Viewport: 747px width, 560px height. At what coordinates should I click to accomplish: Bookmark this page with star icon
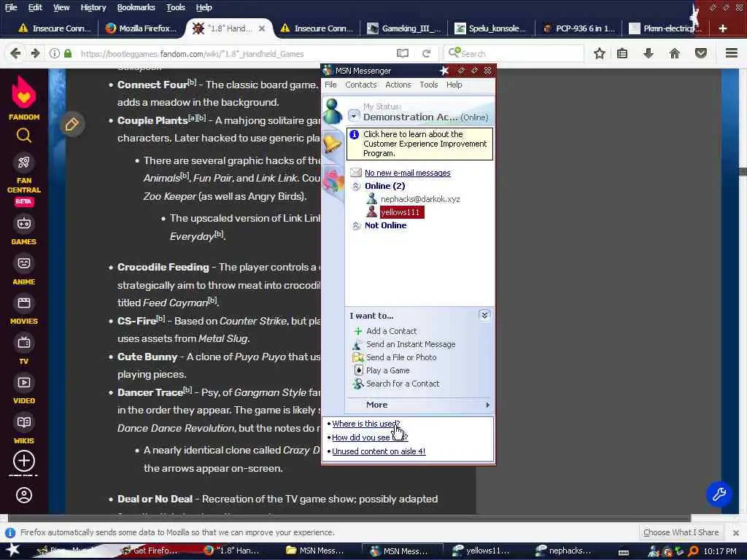pyautogui.click(x=600, y=53)
